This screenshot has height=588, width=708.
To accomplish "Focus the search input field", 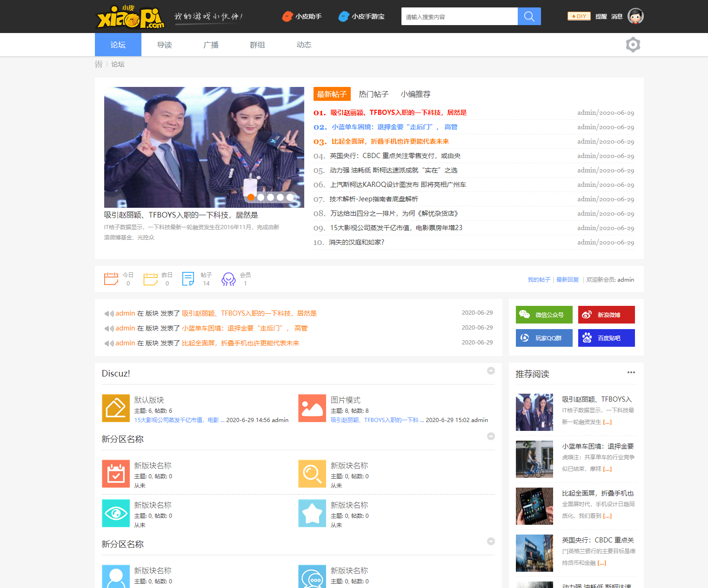I will [459, 17].
